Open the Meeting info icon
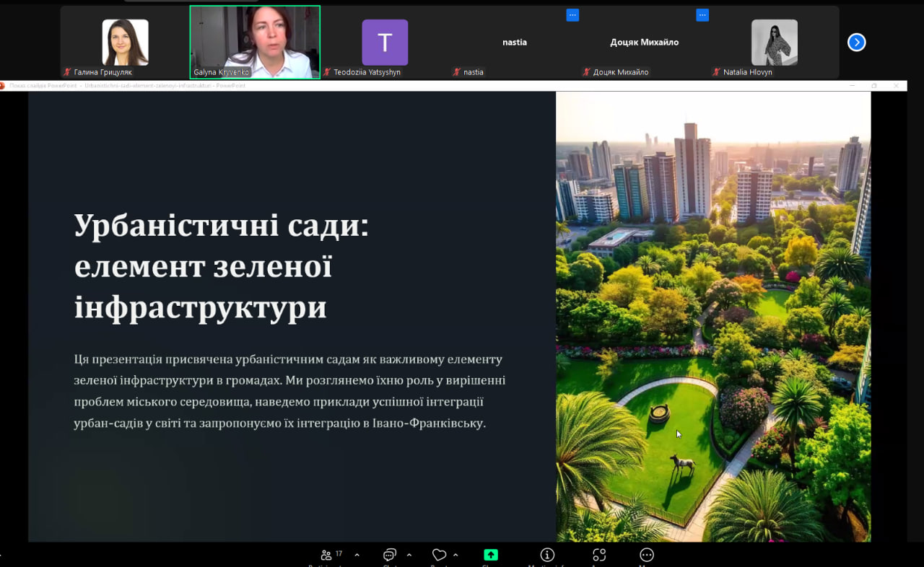 [547, 555]
